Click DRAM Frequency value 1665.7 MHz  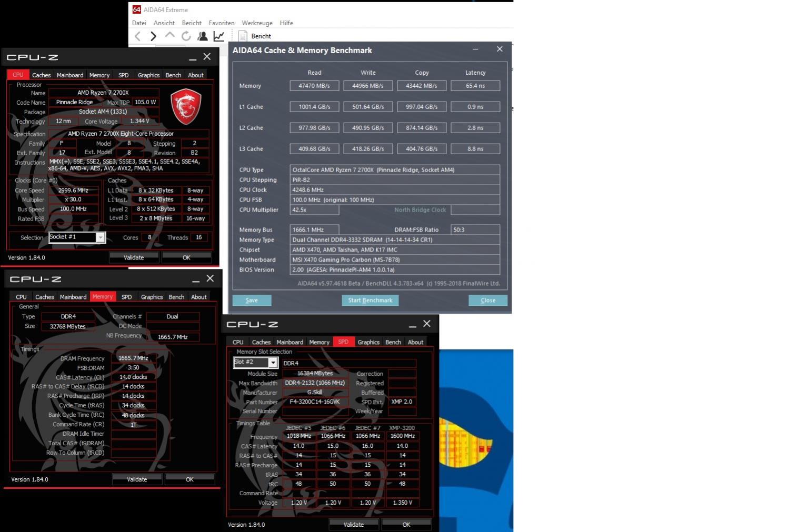(134, 358)
